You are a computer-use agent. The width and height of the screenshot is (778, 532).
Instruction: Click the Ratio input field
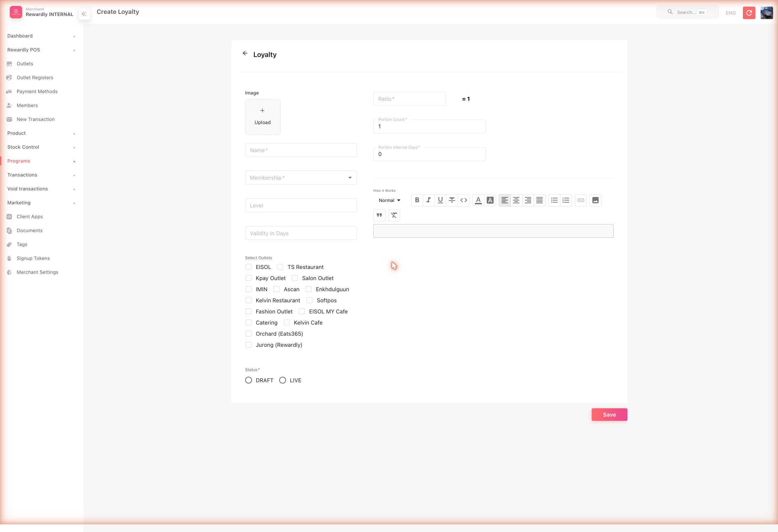tap(410, 99)
